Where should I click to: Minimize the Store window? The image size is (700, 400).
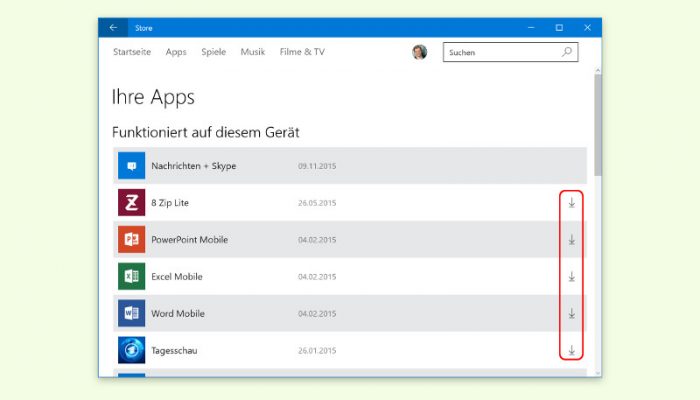click(531, 28)
